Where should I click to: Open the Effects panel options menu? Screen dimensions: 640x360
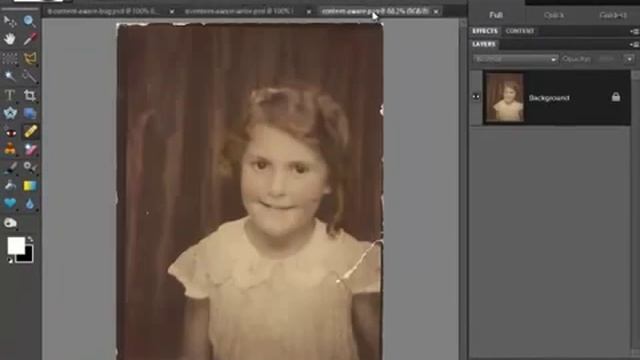coord(634,31)
